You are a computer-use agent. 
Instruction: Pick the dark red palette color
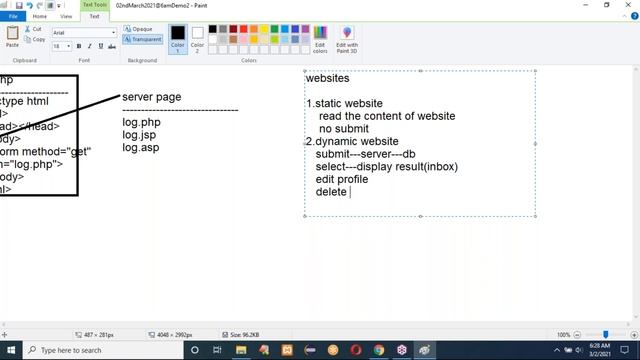pyautogui.click(x=233, y=29)
